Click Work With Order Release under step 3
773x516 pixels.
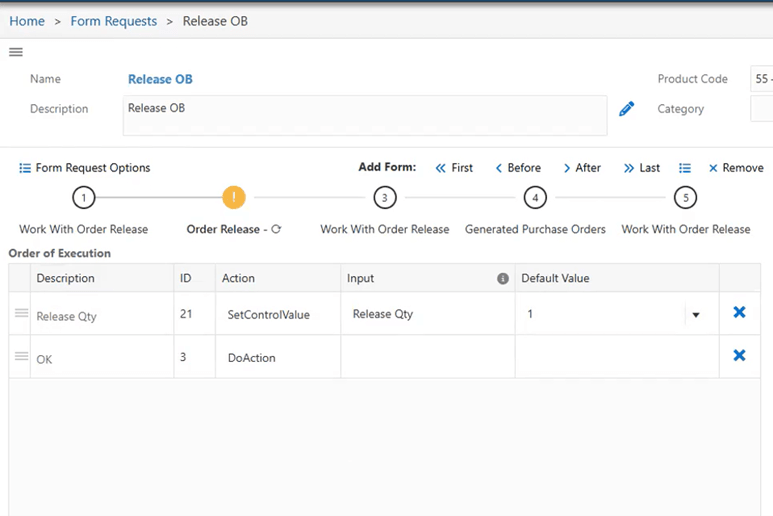coord(385,229)
